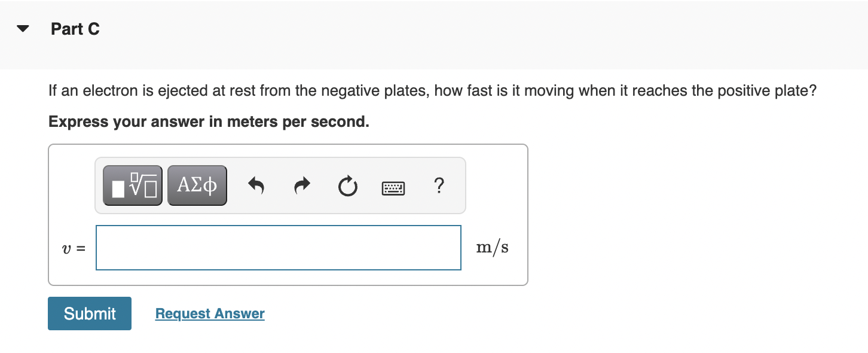The image size is (868, 353).
Task: Activate the undo arrow in the toolbar
Action: [256, 186]
